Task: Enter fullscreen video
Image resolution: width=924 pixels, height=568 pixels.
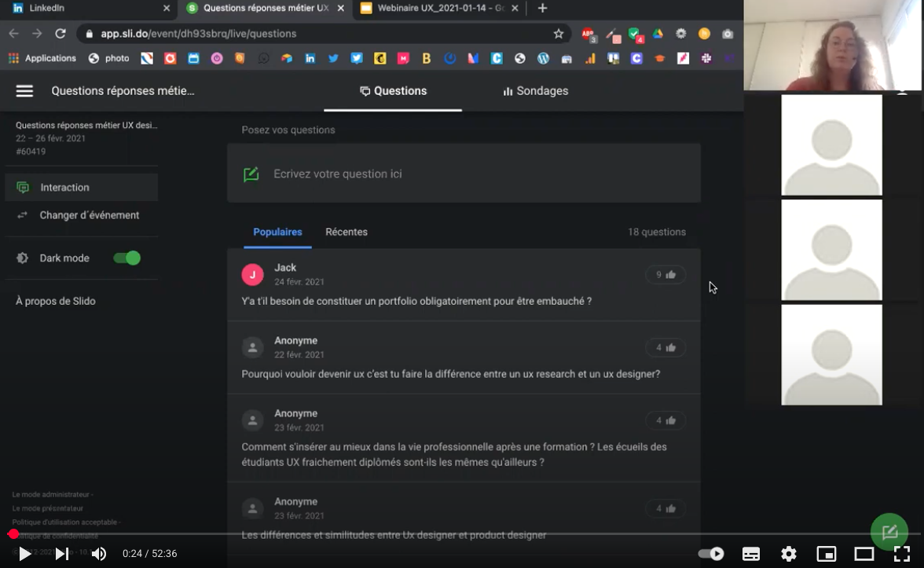Action: (902, 553)
